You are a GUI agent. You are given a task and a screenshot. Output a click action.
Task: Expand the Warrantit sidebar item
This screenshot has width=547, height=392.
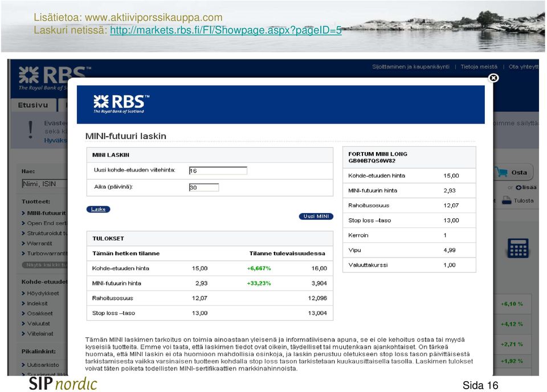[x=37, y=243]
